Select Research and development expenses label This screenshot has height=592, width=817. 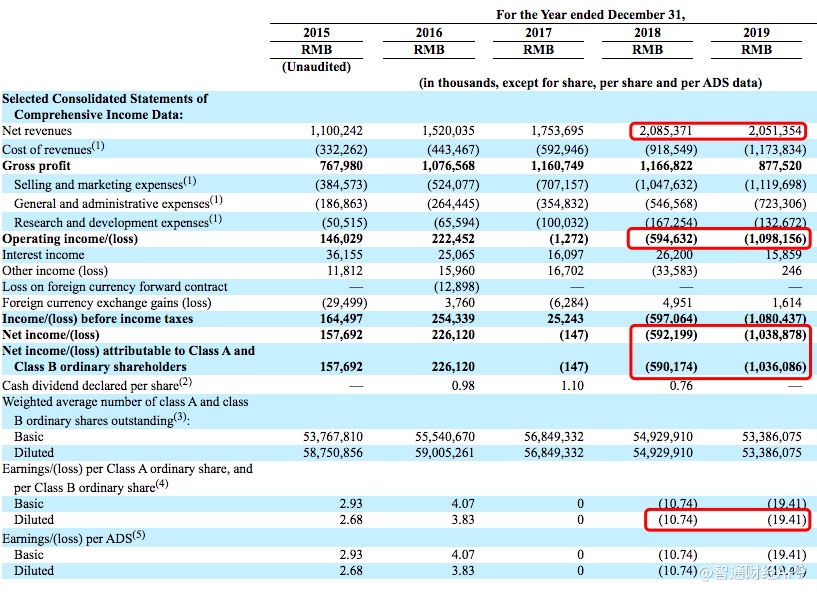tap(118, 221)
